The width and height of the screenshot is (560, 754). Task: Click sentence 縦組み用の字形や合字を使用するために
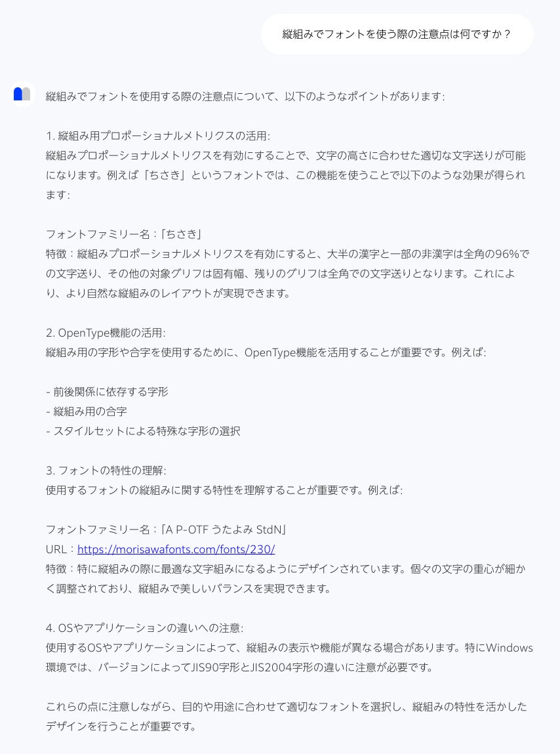pos(266,352)
